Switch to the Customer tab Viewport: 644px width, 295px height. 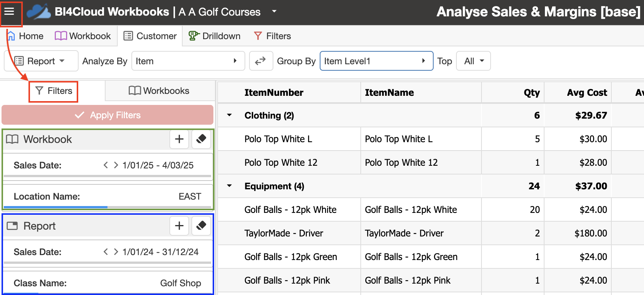[150, 36]
